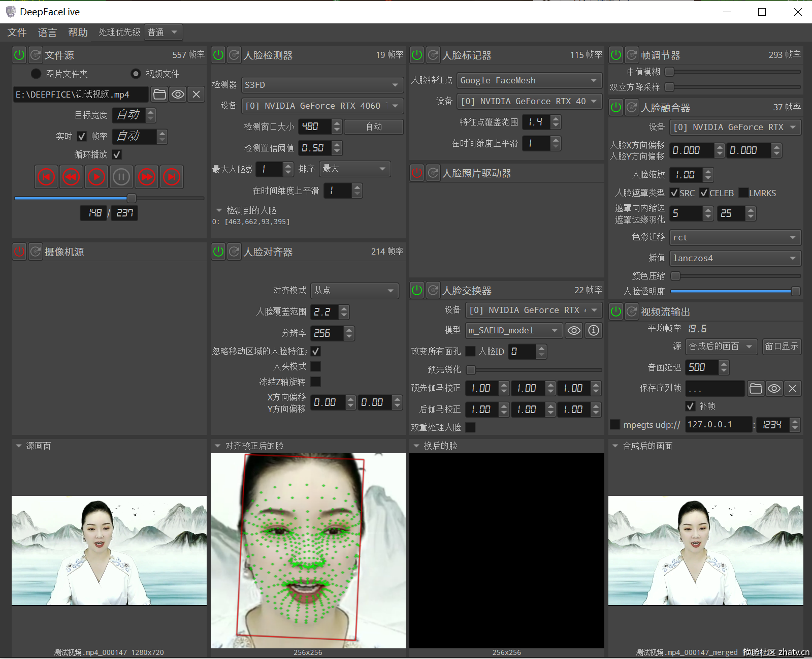The image size is (812, 659).
Task: Click the model info icon next to m_SAEHD_model
Action: pos(593,331)
